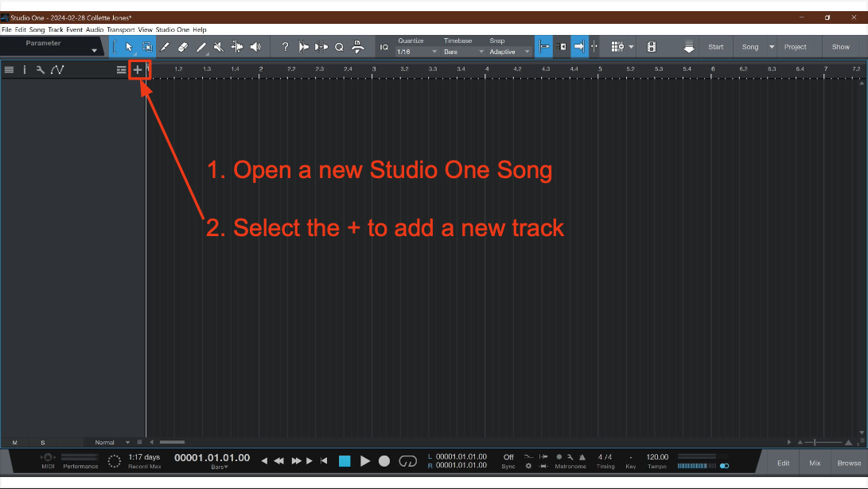Click the + Add Tracks button
This screenshot has height=489, width=868.
(x=138, y=70)
